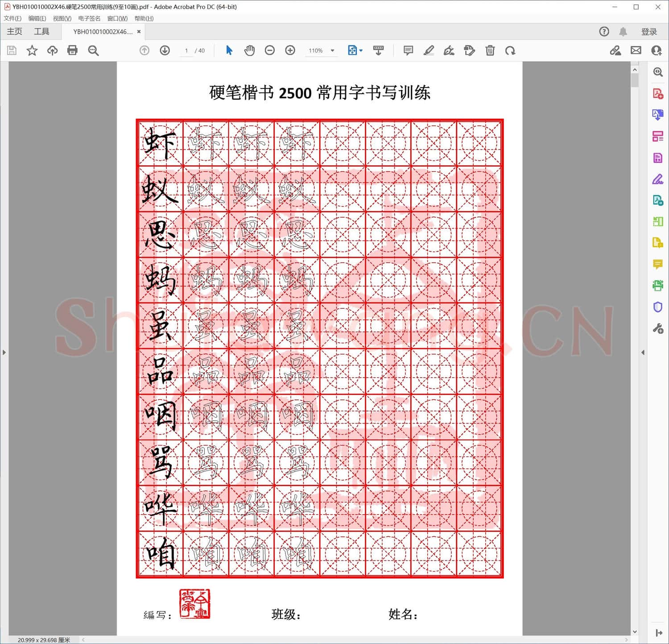The width and height of the screenshot is (669, 644).
Task: Open the More Tools wrench icon
Action: (658, 329)
